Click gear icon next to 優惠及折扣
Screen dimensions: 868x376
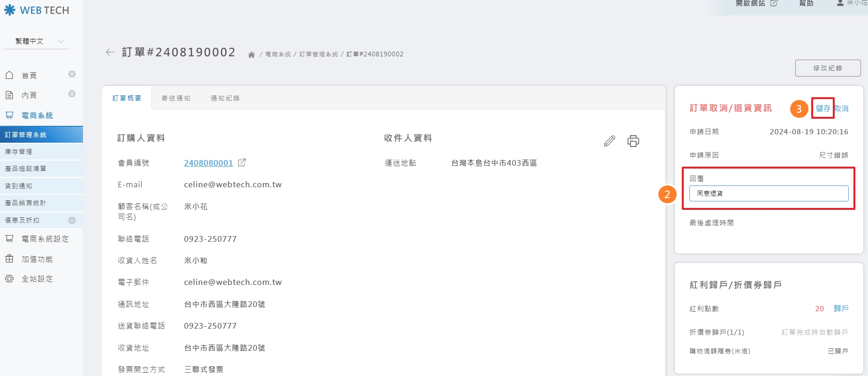[x=72, y=220]
